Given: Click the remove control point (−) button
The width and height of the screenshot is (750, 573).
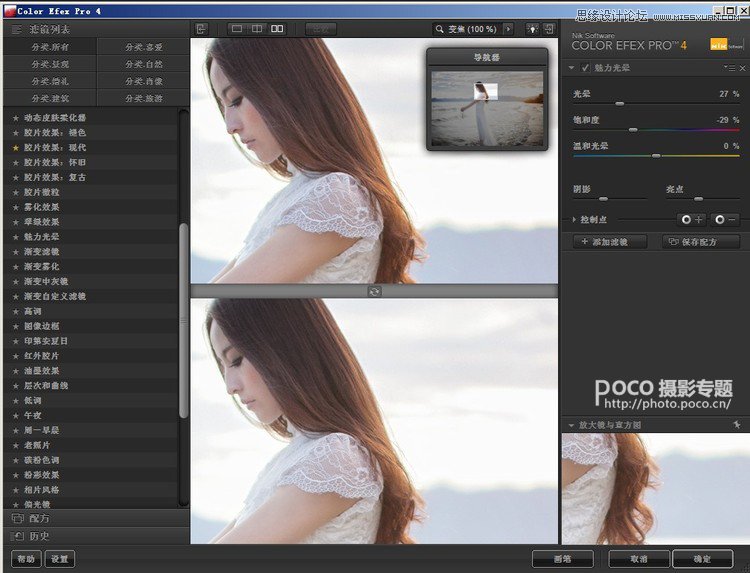Looking at the screenshot, I should (x=725, y=219).
